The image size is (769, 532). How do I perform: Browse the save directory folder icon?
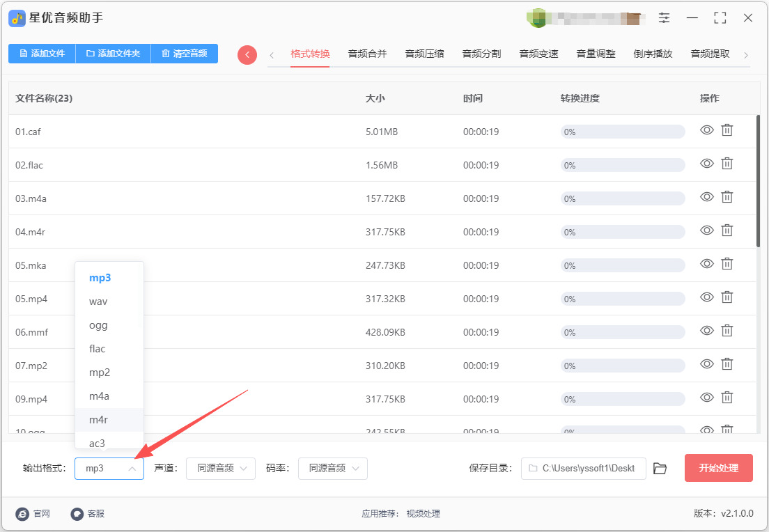(660, 469)
